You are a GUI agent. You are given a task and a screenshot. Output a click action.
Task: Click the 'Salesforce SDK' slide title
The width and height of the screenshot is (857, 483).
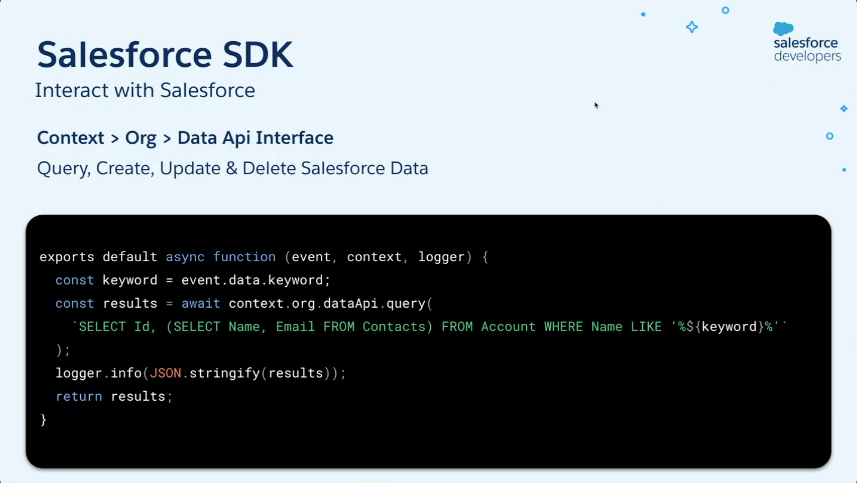click(165, 55)
